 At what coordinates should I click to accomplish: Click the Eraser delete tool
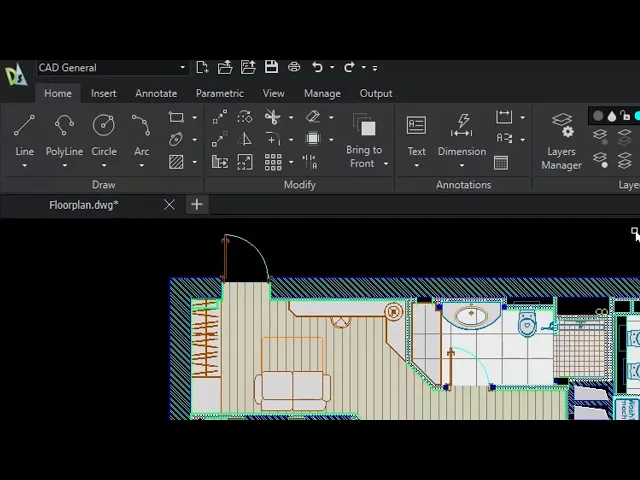click(313, 117)
